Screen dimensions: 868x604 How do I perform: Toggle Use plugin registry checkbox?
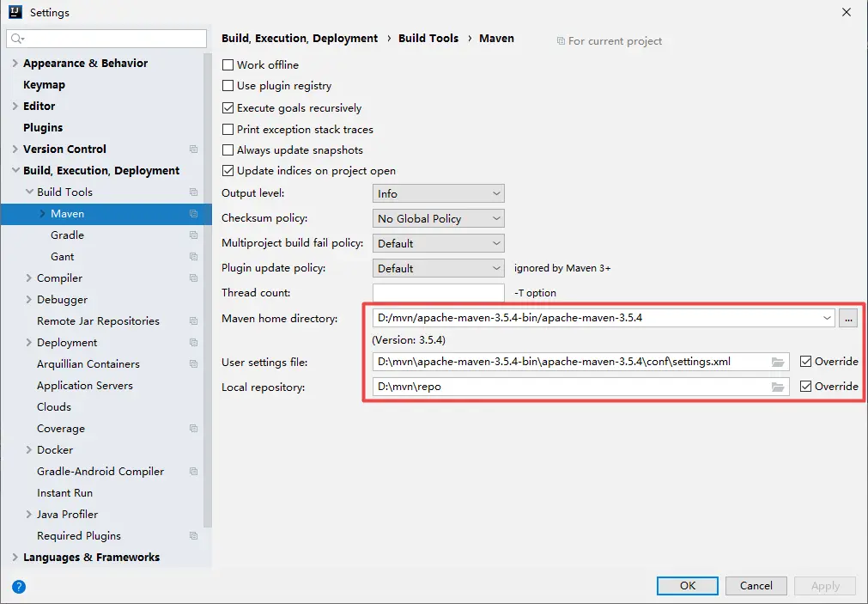(x=228, y=86)
